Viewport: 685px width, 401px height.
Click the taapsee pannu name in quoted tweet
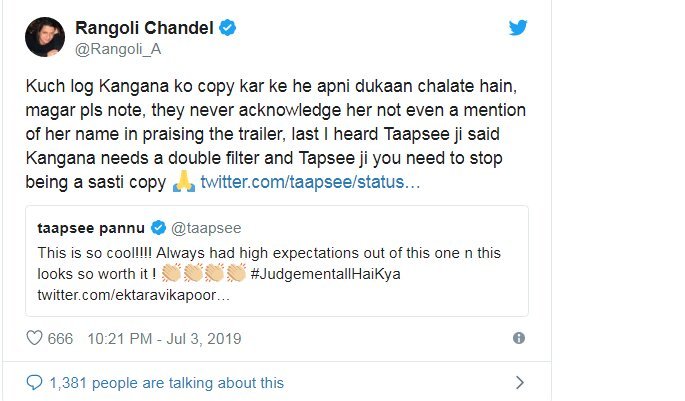(95, 228)
